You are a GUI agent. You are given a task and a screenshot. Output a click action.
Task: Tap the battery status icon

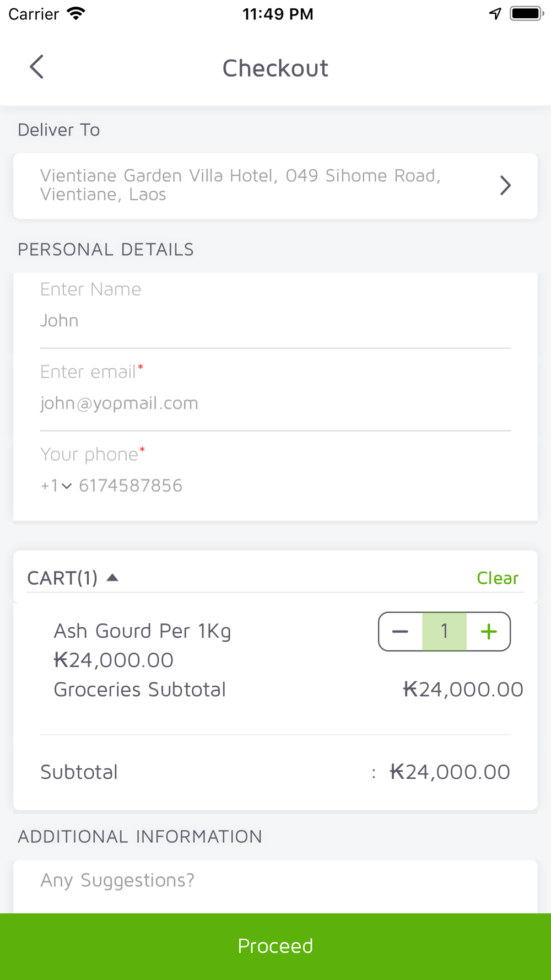point(527,13)
